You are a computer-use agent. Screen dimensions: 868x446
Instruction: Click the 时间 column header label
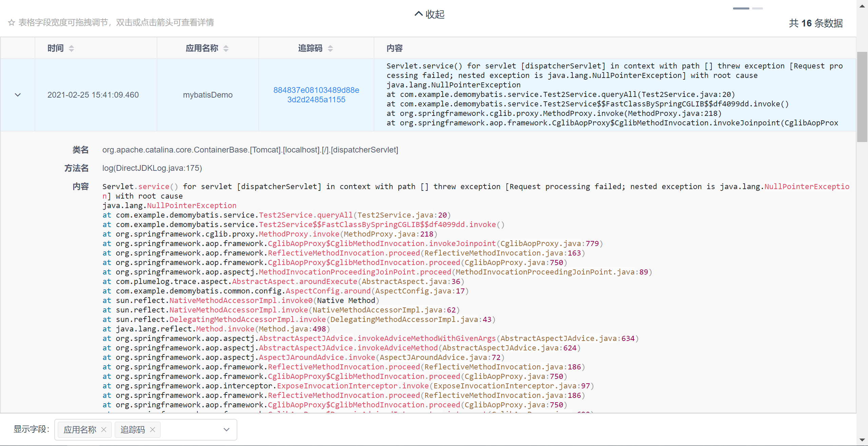[x=56, y=48]
